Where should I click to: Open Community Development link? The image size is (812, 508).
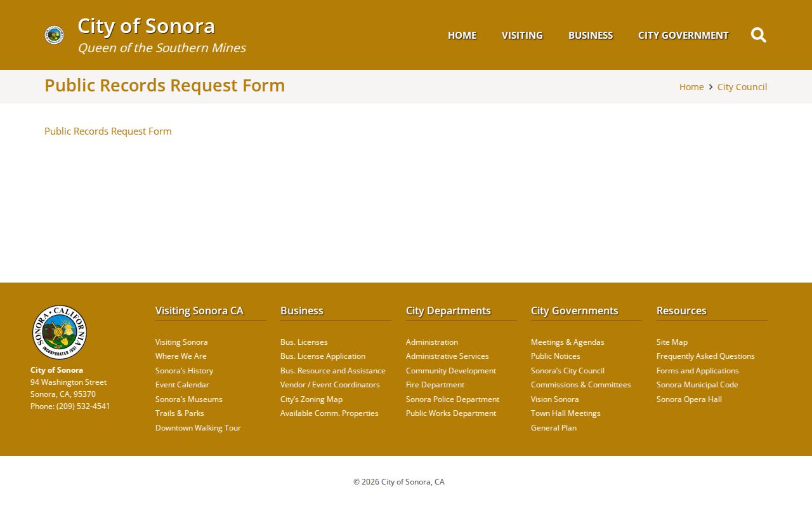[451, 371]
